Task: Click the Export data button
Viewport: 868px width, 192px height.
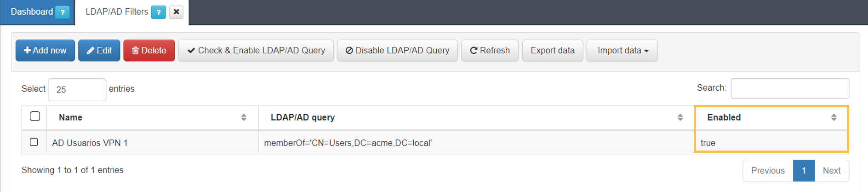Action: (552, 51)
